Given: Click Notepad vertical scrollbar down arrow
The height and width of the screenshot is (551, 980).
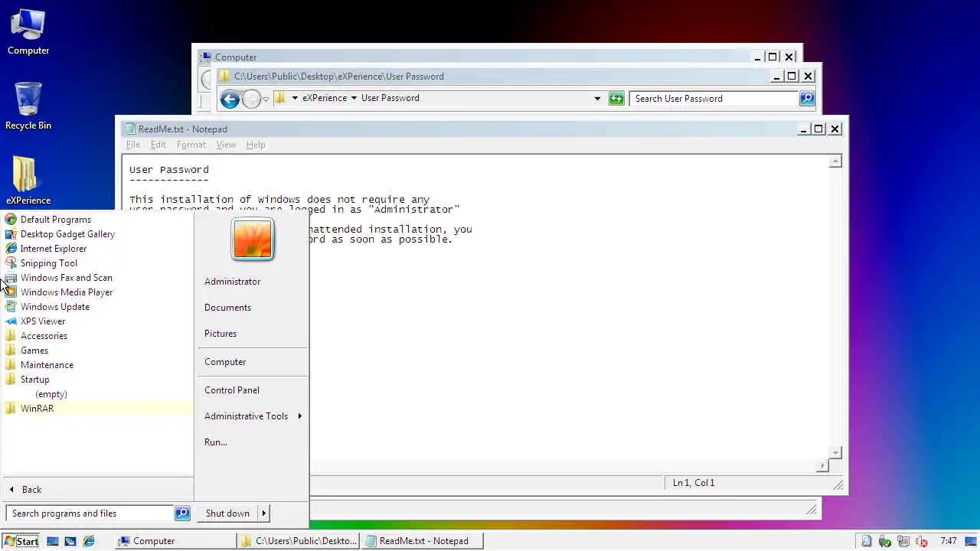Looking at the screenshot, I should [836, 453].
